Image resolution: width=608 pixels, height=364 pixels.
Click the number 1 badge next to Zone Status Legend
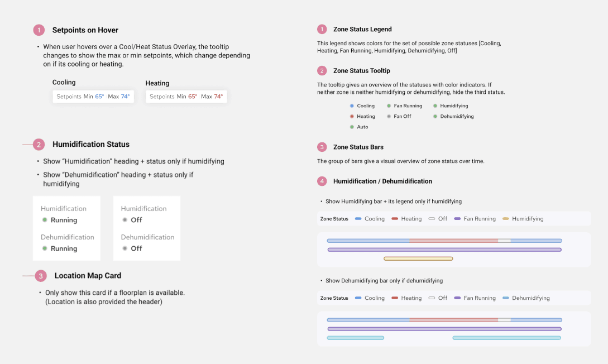(x=322, y=30)
